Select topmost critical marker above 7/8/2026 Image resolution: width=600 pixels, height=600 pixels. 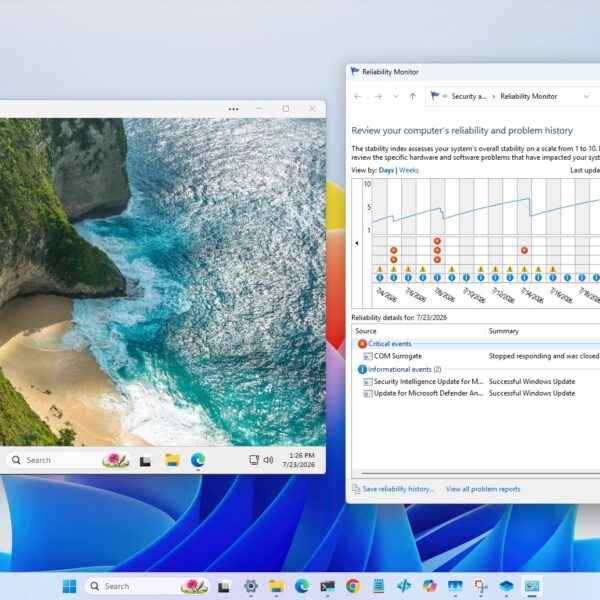click(437, 241)
